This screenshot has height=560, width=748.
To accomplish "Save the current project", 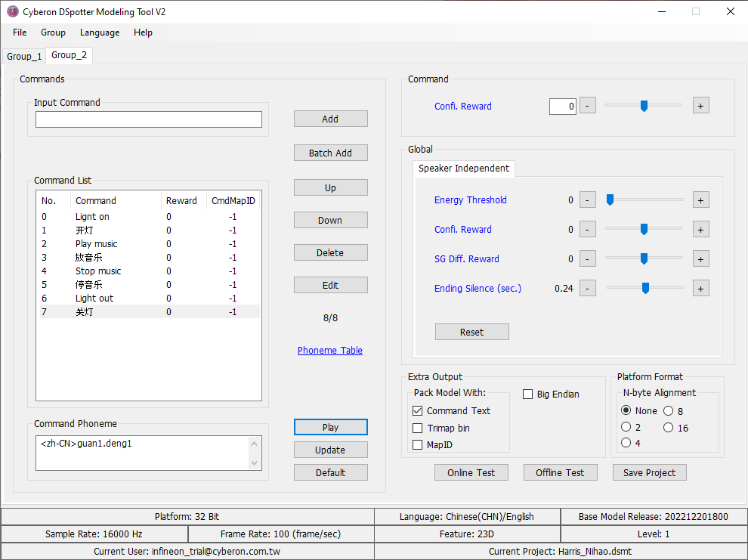I will click(649, 472).
